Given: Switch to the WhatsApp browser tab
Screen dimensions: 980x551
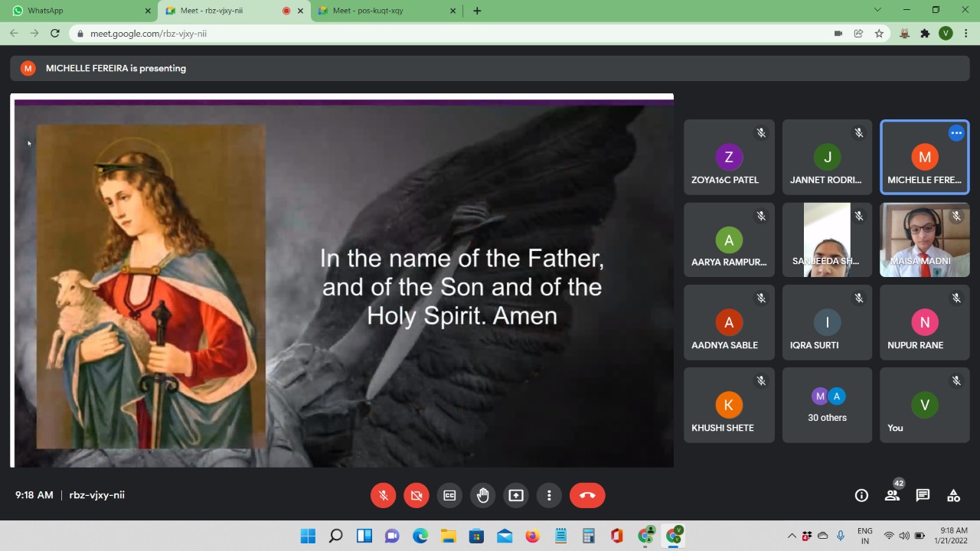Looking at the screenshot, I should coord(79,11).
